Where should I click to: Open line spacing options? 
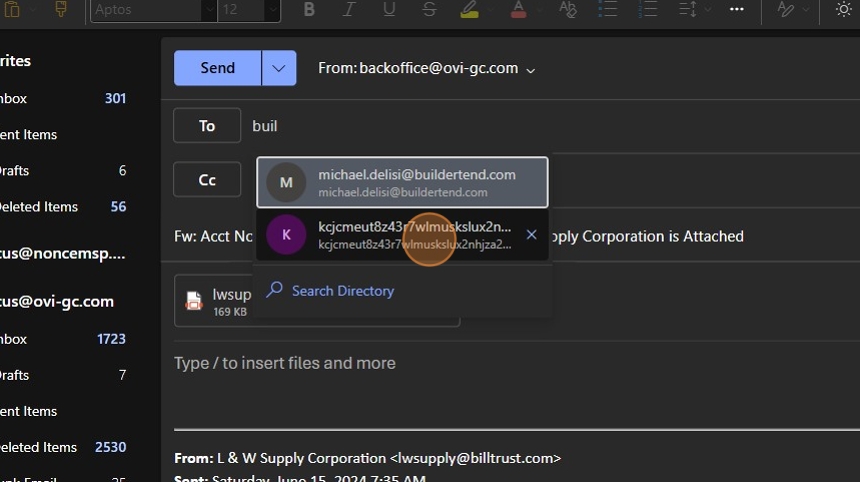(688, 9)
